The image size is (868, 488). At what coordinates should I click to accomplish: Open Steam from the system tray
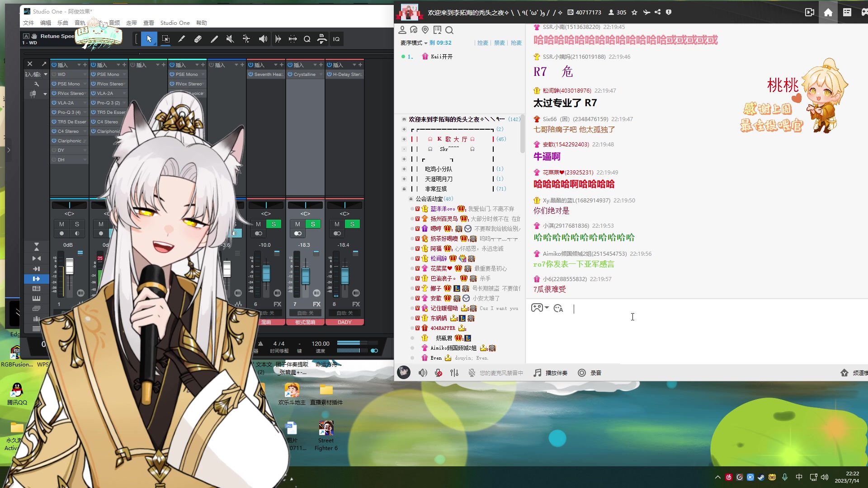pos(761,477)
